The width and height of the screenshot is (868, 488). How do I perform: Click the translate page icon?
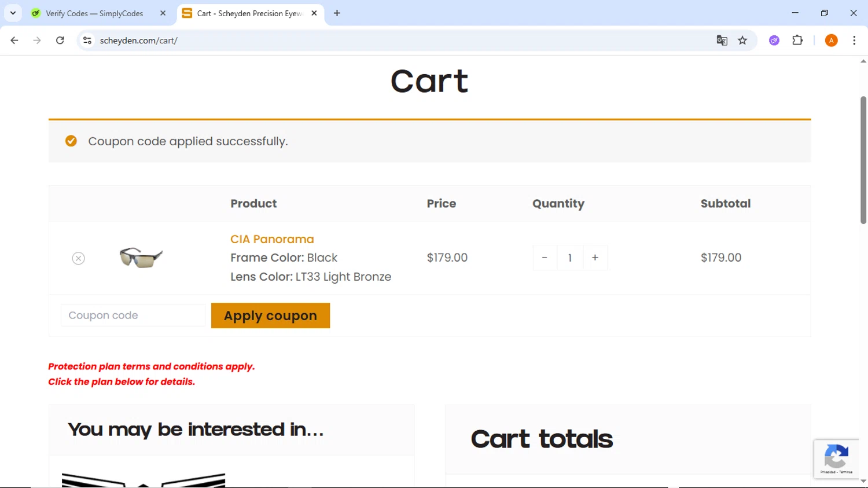click(x=722, y=41)
